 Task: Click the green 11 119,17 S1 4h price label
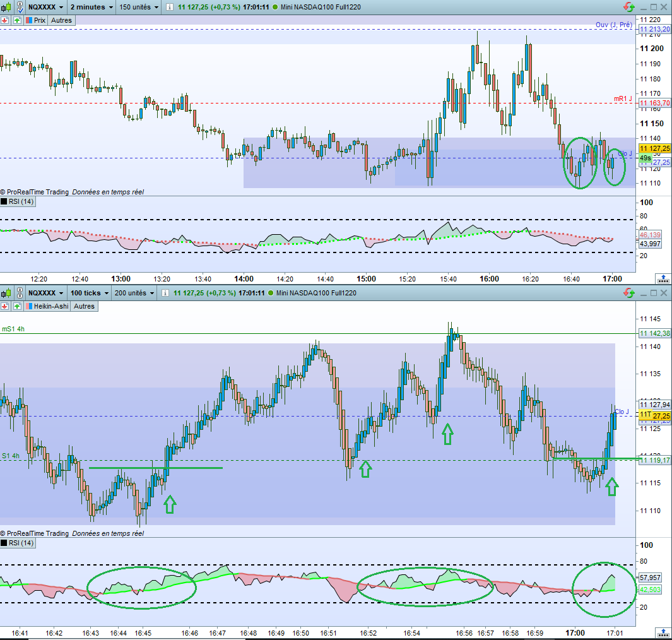click(x=654, y=460)
